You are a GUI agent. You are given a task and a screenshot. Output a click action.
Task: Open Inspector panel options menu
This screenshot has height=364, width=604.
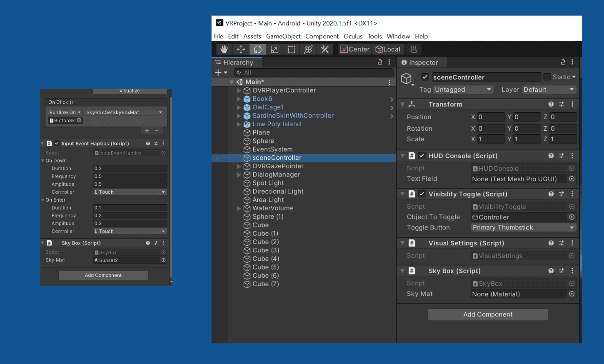(x=572, y=62)
